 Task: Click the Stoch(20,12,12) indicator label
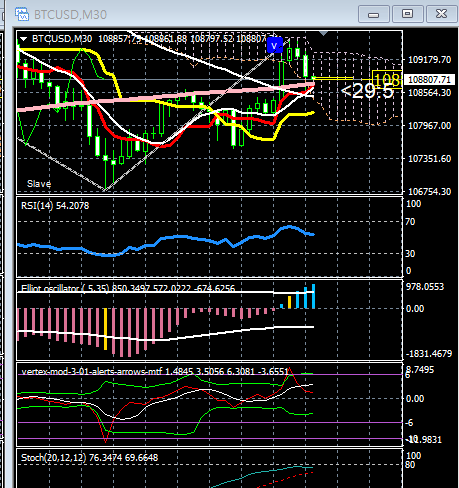[x=89, y=457]
